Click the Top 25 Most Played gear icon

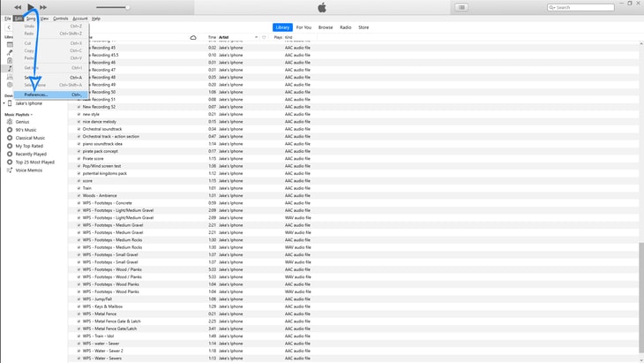tap(10, 162)
